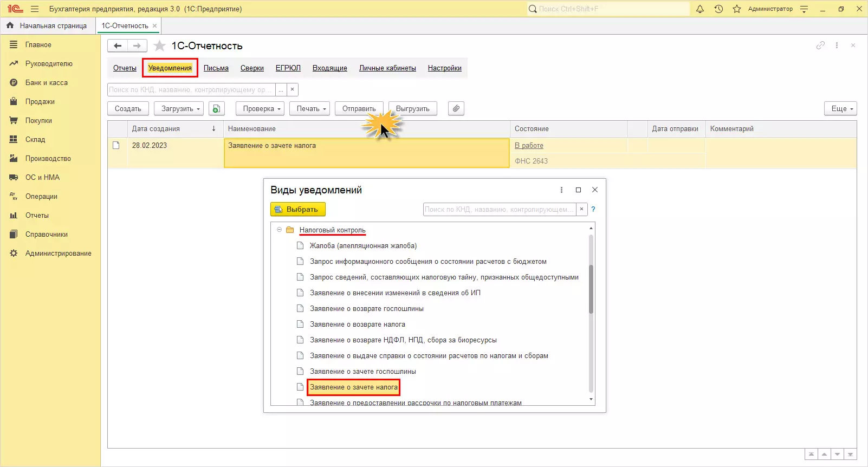Open notifications bell icon
This screenshot has height=467, width=868.
(700, 9)
